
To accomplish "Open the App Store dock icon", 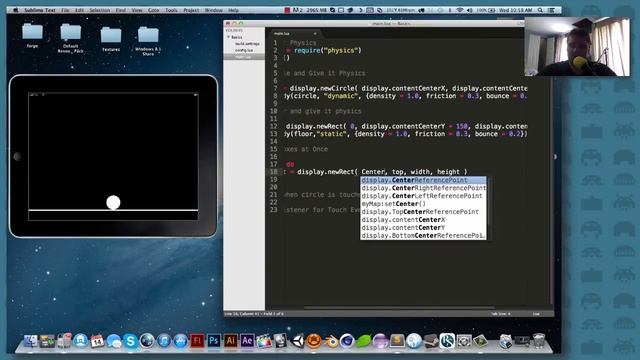I will click(x=180, y=341).
